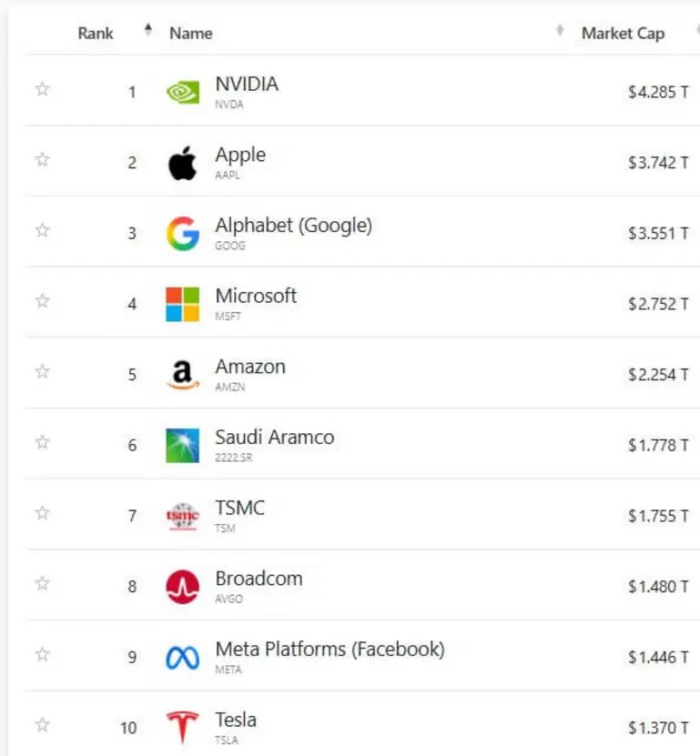Click the red Broadcom pulse logo
The width and height of the screenshot is (700, 756).
[182, 587]
